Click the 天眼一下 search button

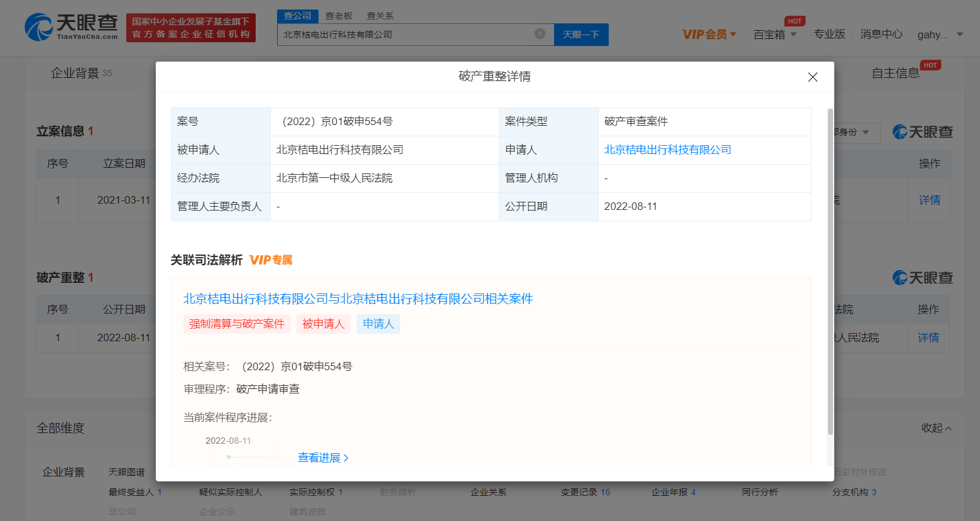coord(581,35)
